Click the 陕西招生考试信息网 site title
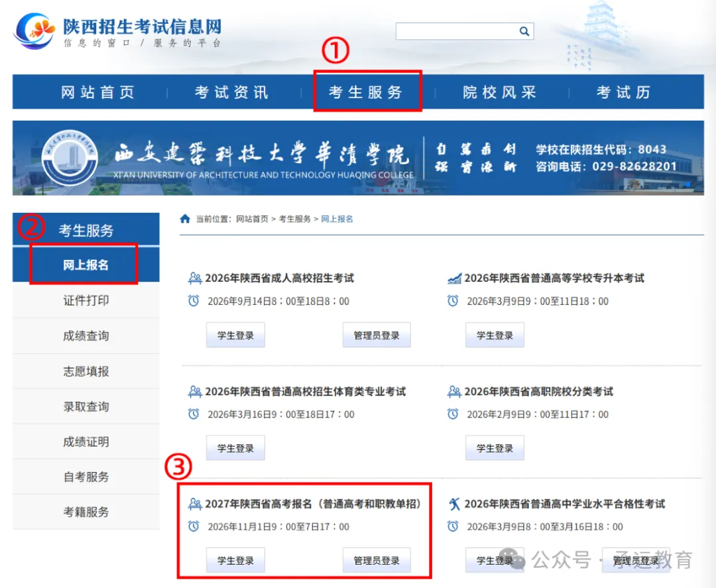The image size is (716, 588). click(x=142, y=26)
